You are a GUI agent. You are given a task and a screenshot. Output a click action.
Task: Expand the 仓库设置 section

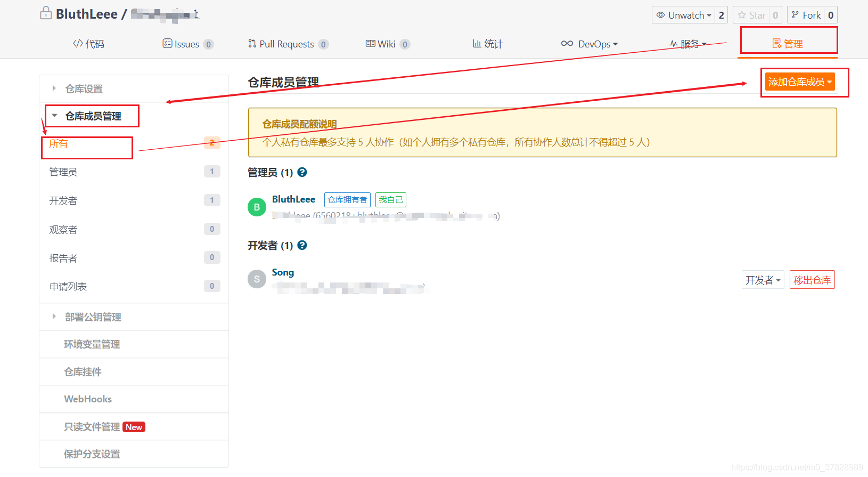pyautogui.click(x=134, y=88)
